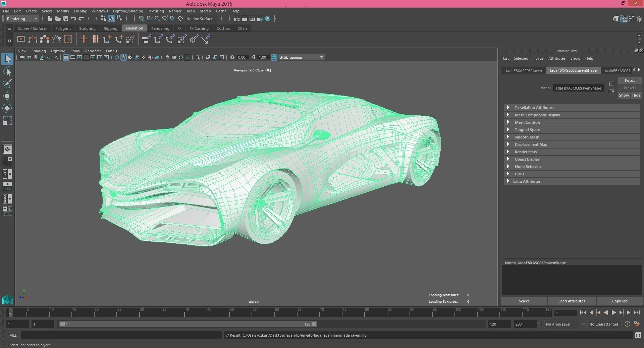Activate the Paint Selection tool

coord(7,83)
